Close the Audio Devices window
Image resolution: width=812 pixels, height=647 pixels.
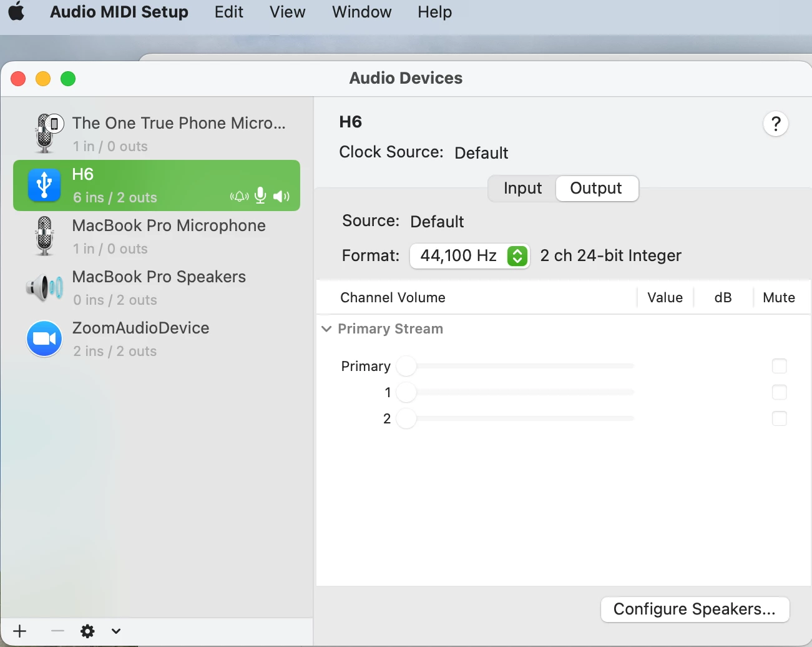[x=18, y=79]
